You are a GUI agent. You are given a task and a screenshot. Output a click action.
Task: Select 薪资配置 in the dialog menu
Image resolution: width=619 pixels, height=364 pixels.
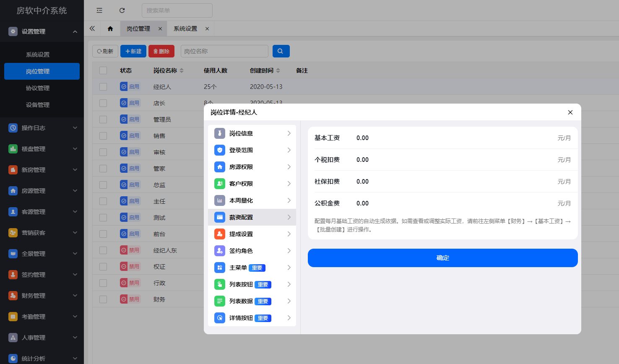point(252,217)
